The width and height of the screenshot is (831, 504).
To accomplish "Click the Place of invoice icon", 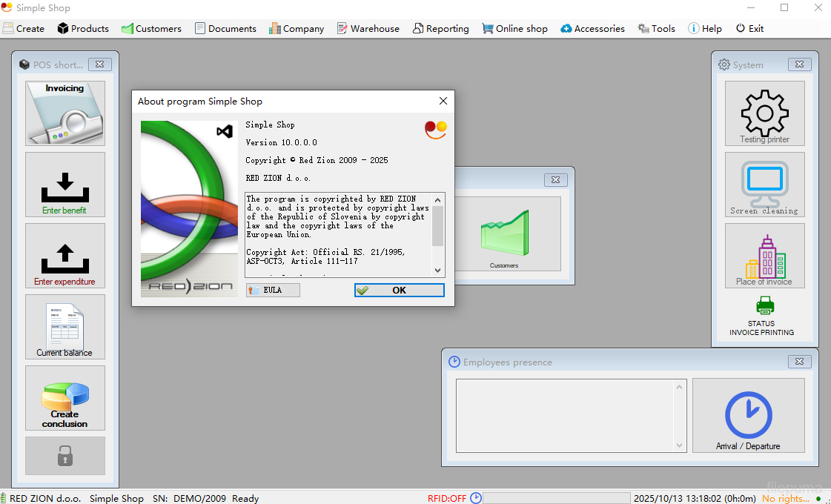I will click(x=764, y=256).
